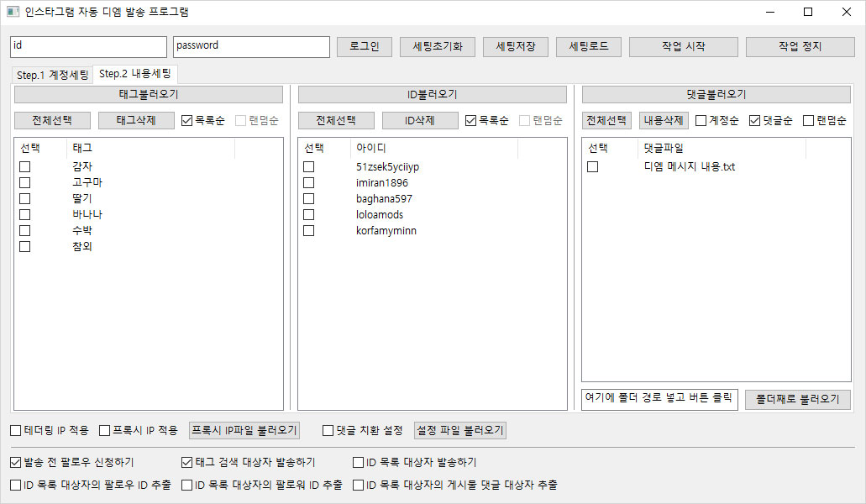Select all comment files with 전체선택
The height and width of the screenshot is (504, 866).
(x=606, y=120)
